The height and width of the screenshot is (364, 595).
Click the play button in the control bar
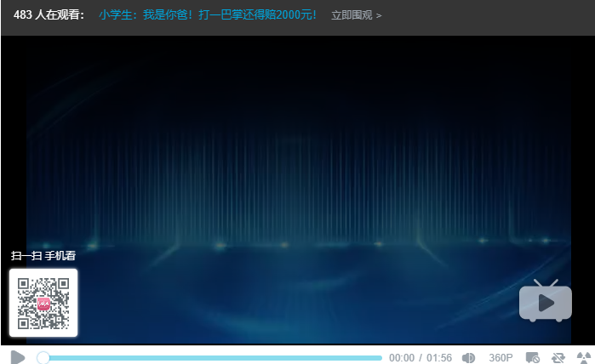(x=18, y=357)
